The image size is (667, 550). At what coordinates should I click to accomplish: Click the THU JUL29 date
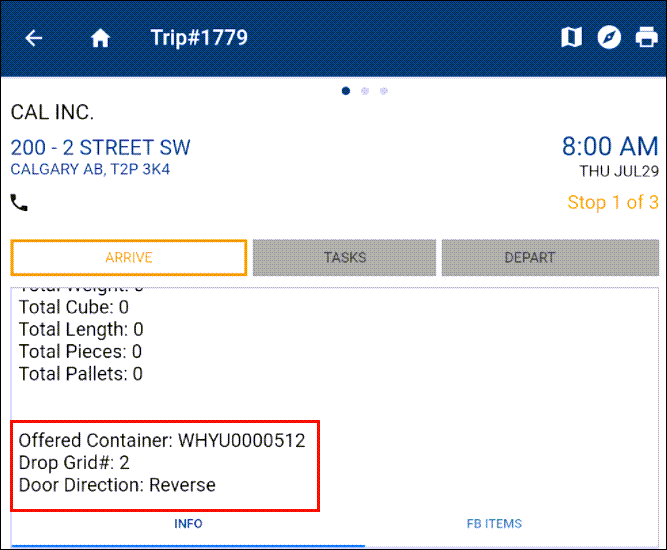click(619, 171)
